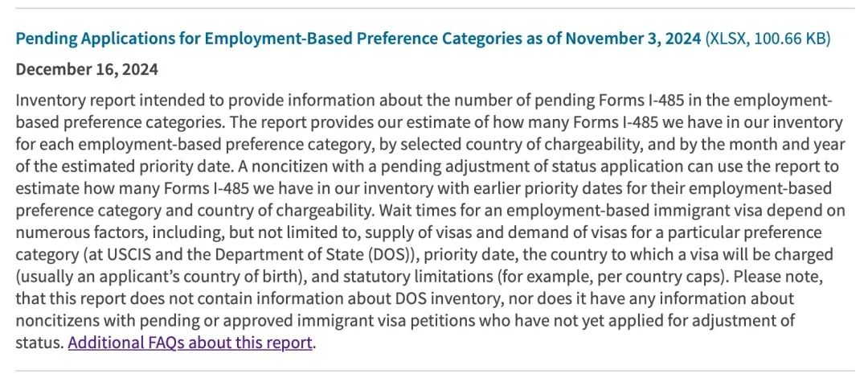Screen dimensions: 868x378
Task: Click the word 'status.' before the FAQs link
Action: click(x=39, y=343)
